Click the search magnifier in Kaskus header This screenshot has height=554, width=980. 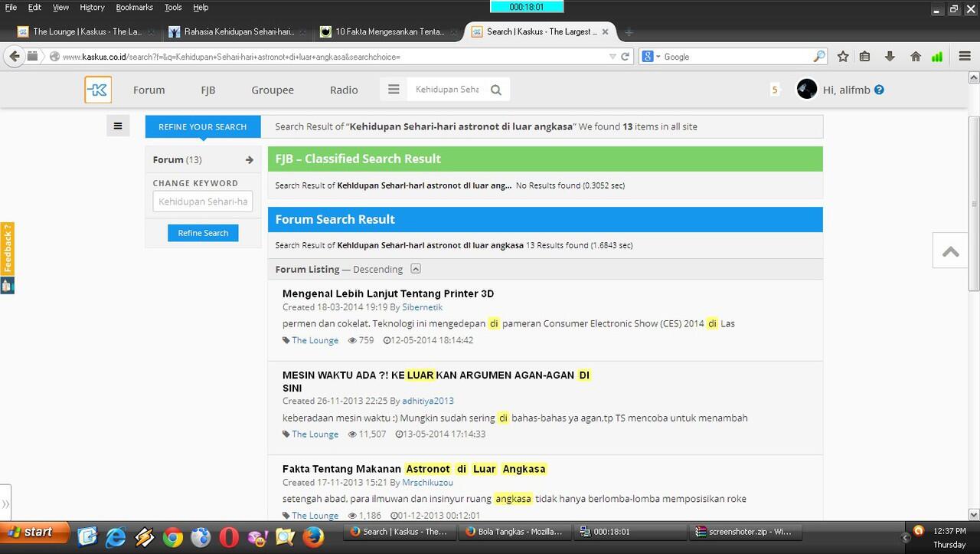[496, 90]
